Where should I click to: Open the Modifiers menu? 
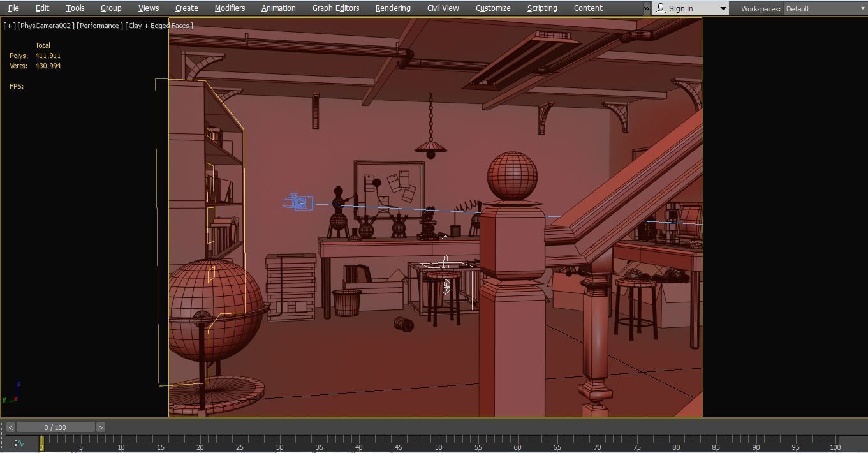pos(229,8)
